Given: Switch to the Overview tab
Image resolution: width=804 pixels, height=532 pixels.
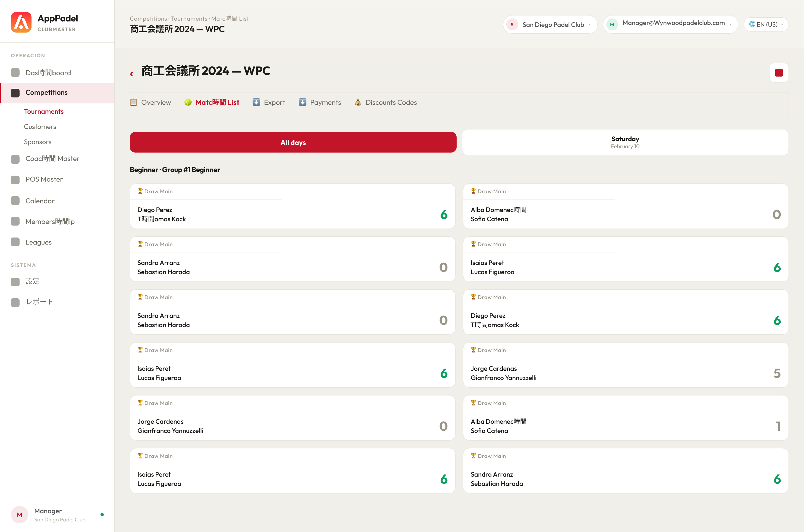Looking at the screenshot, I should click(x=151, y=102).
